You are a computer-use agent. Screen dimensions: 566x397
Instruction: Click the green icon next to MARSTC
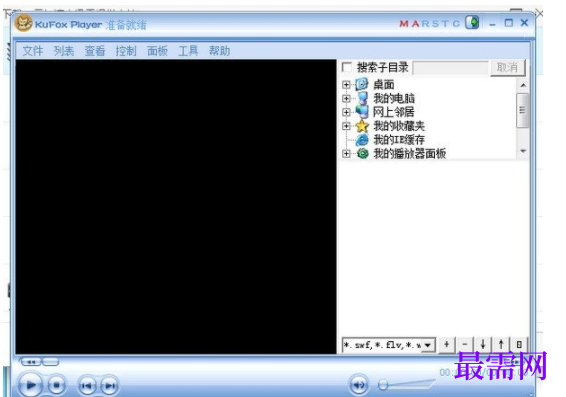pos(472,23)
